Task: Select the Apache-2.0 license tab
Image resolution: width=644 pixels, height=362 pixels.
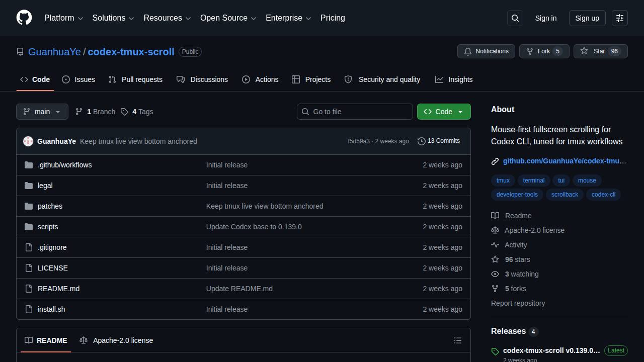Action: (116, 340)
